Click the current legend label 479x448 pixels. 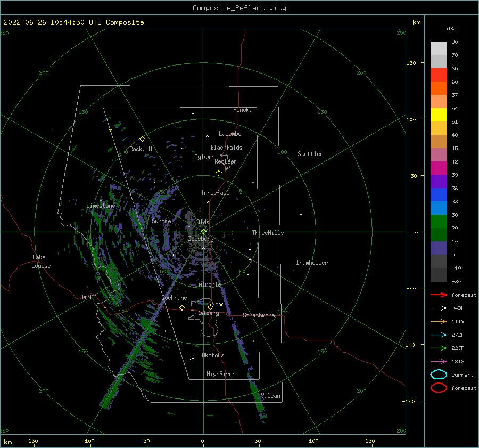pos(463,374)
